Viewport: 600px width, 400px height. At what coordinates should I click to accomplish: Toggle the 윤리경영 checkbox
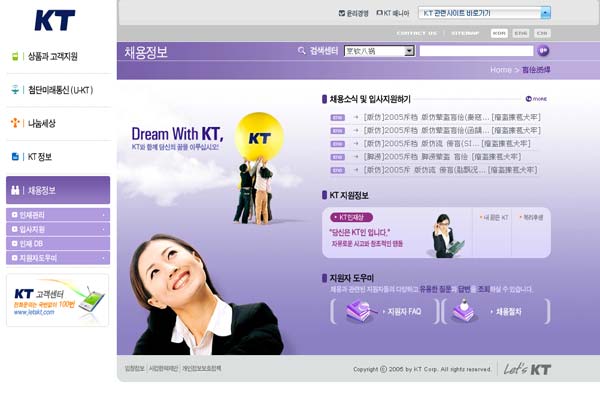pos(342,13)
